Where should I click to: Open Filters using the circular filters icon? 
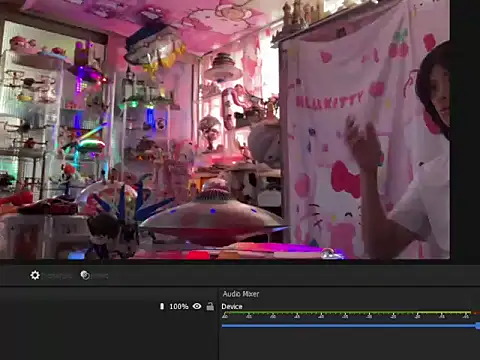pos(85,275)
